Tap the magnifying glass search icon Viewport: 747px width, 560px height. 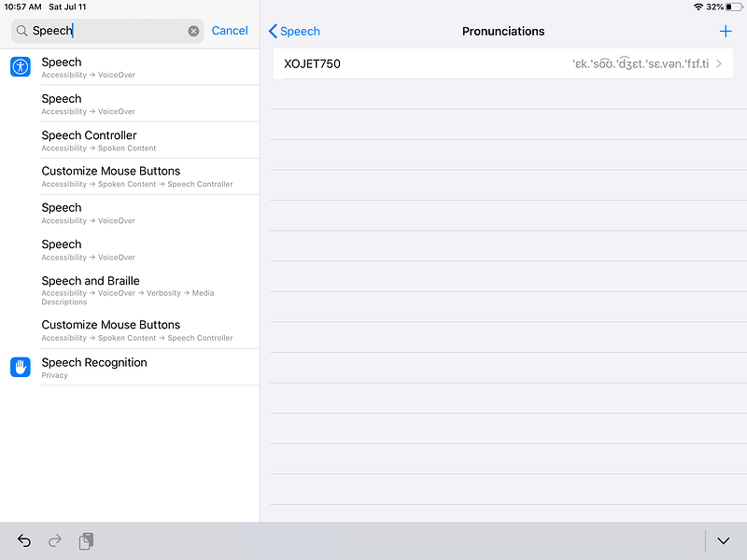pyautogui.click(x=21, y=31)
